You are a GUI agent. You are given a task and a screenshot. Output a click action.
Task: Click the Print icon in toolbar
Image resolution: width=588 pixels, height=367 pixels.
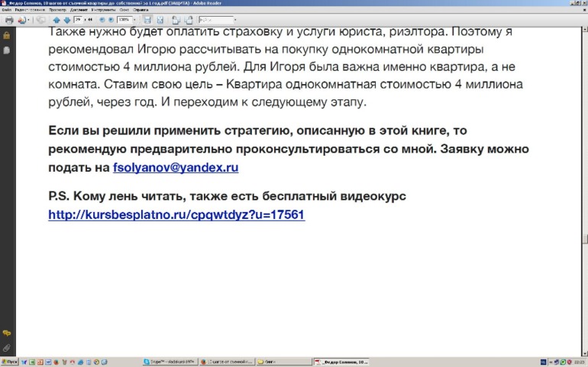point(8,20)
